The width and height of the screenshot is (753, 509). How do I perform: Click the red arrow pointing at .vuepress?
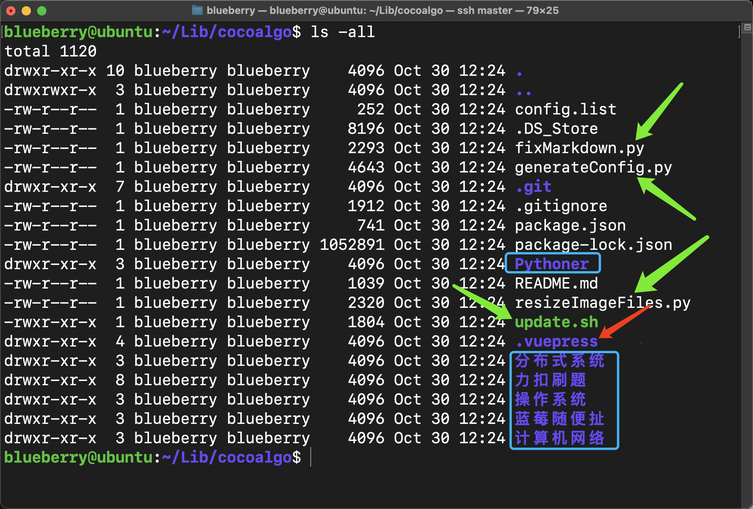point(624,322)
